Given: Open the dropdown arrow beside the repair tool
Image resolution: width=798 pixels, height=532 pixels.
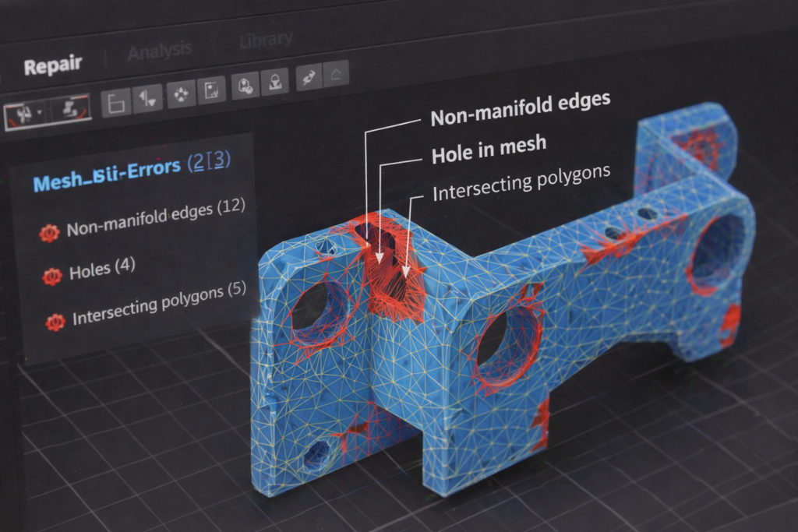Looking at the screenshot, I should click(40, 111).
